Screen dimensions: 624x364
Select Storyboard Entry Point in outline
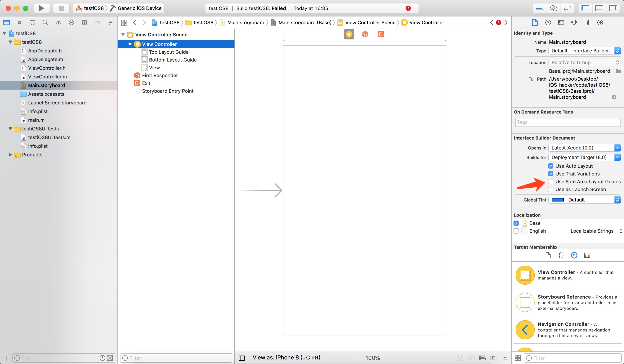168,91
